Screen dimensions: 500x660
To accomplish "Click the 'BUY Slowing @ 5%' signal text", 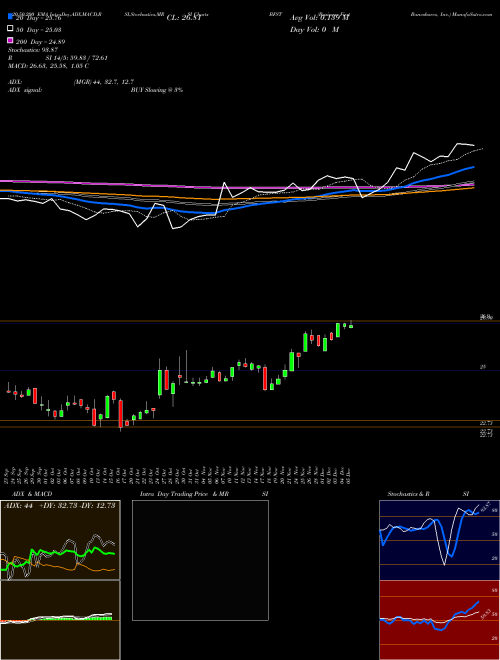I will click(x=157, y=90).
